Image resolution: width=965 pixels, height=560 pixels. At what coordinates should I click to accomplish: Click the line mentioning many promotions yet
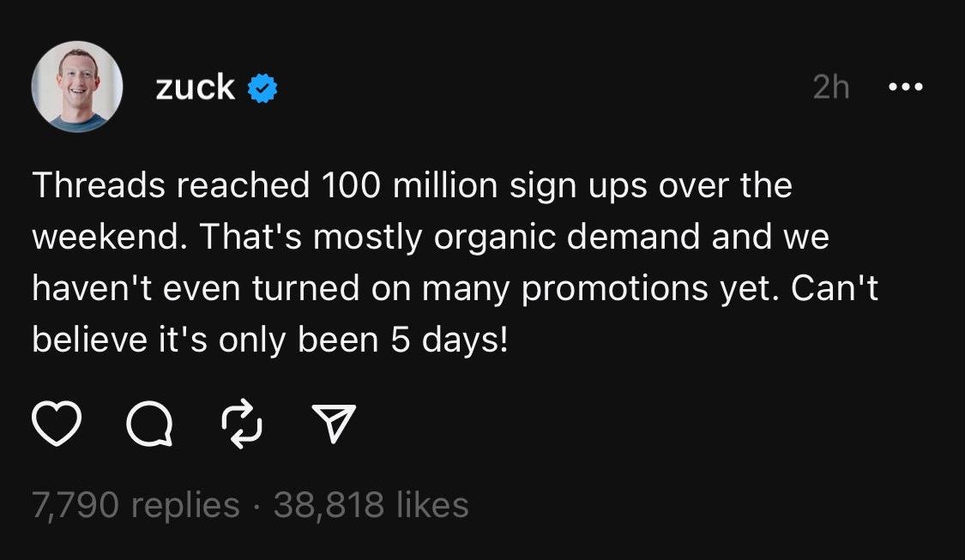(455, 289)
